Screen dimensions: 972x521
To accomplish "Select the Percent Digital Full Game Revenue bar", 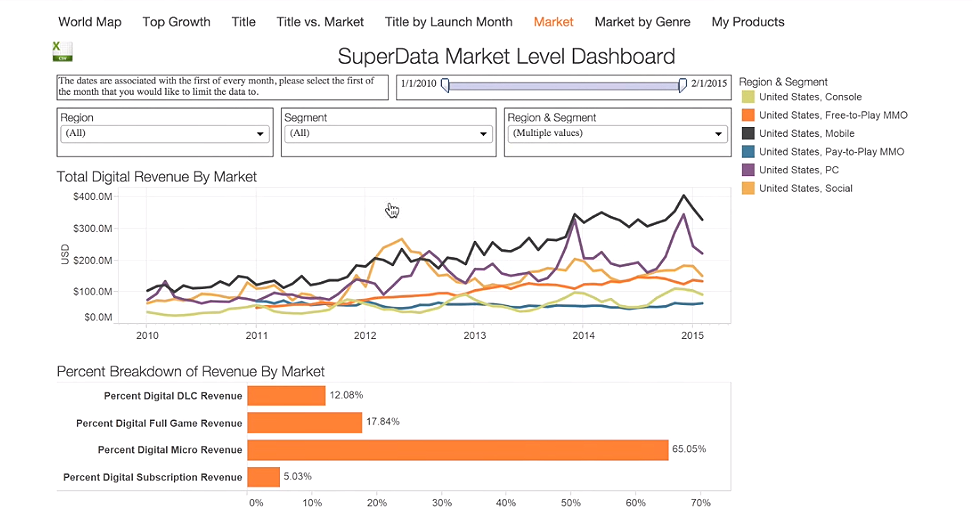I will coord(304,423).
